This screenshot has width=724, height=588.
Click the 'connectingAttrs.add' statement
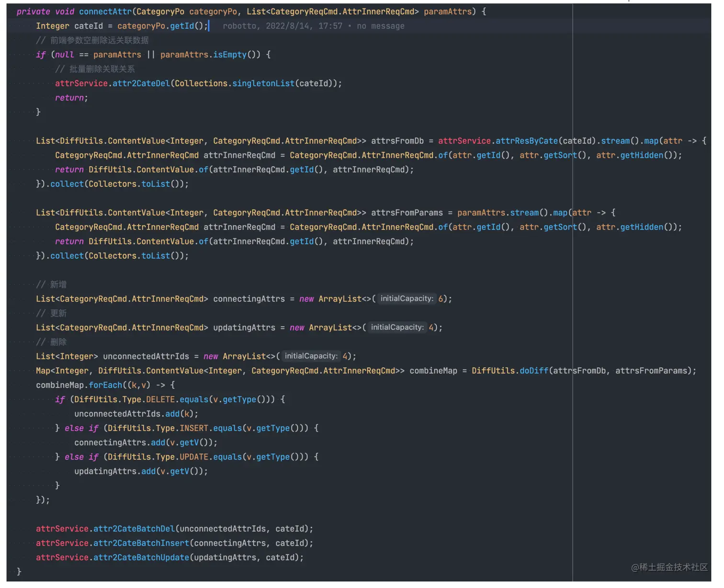[x=146, y=442]
